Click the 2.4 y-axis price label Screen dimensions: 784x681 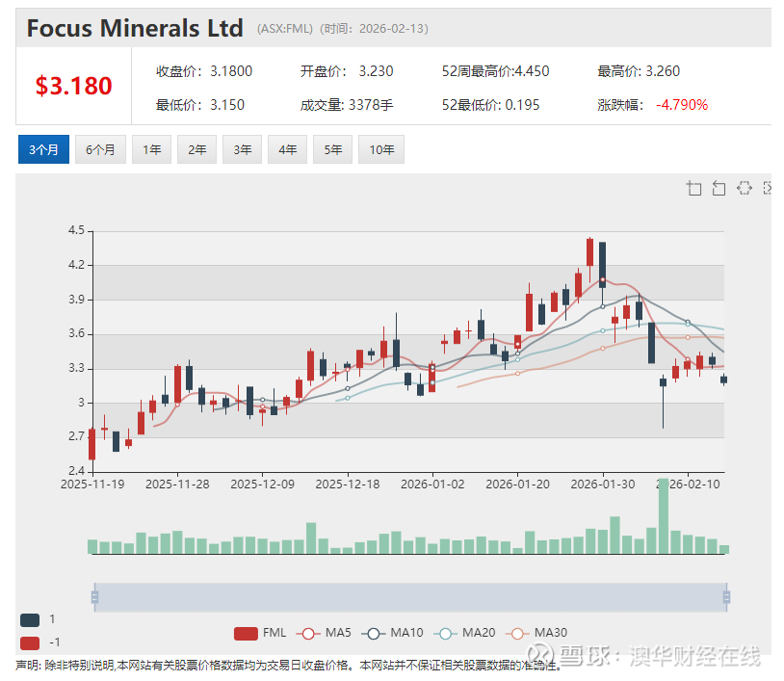coord(76,471)
